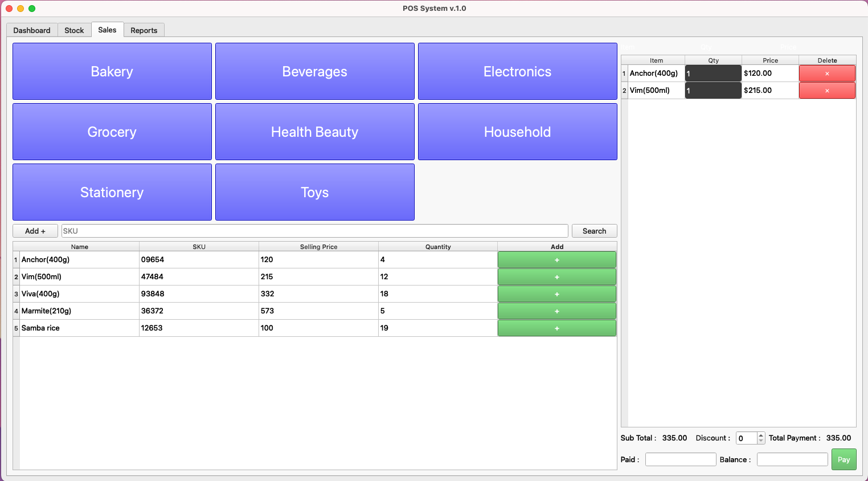Click the Search button
The height and width of the screenshot is (481, 868).
pyautogui.click(x=595, y=231)
